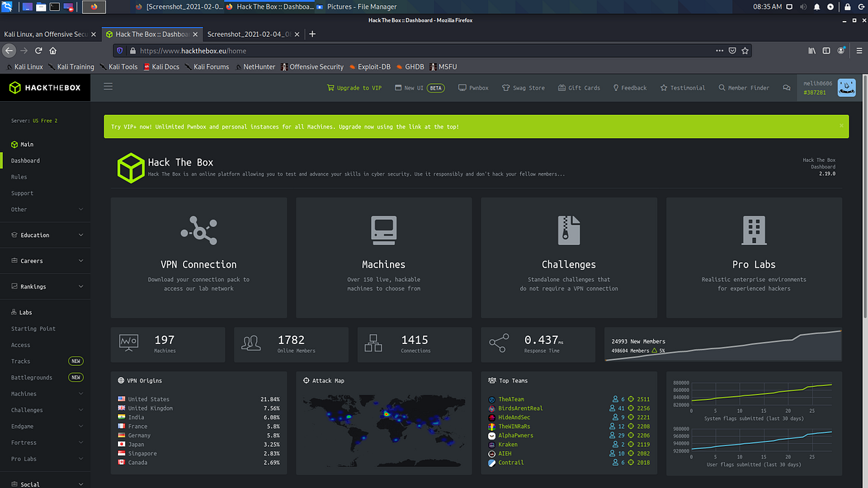Open BirdsArentReal team link
The height and width of the screenshot is (488, 868).
click(520, 408)
